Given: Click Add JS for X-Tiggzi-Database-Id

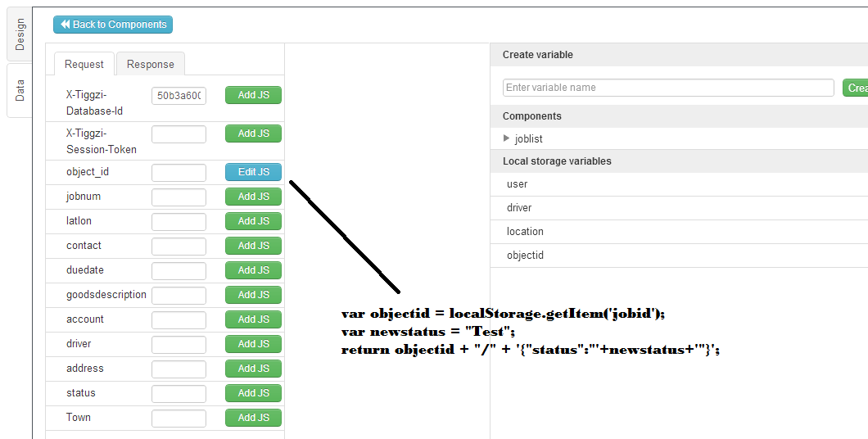Looking at the screenshot, I should (253, 95).
